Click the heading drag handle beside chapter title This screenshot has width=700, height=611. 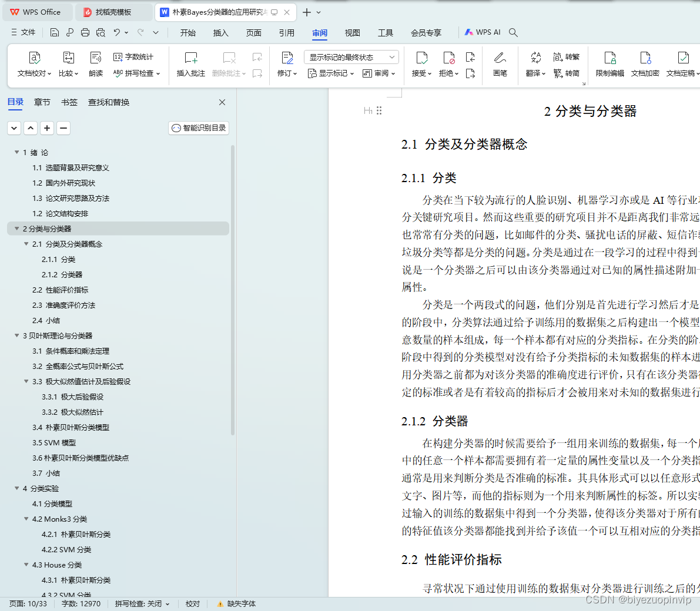point(379,110)
